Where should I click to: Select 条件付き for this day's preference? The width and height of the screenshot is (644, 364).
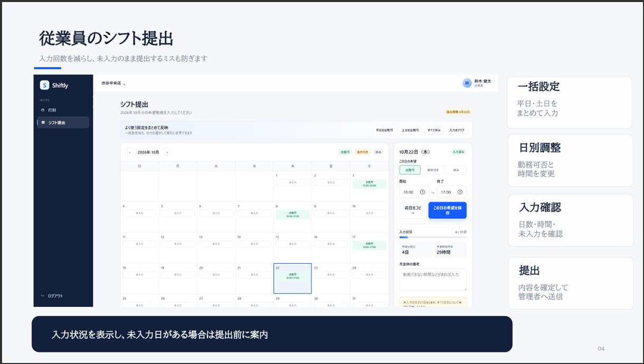(433, 170)
